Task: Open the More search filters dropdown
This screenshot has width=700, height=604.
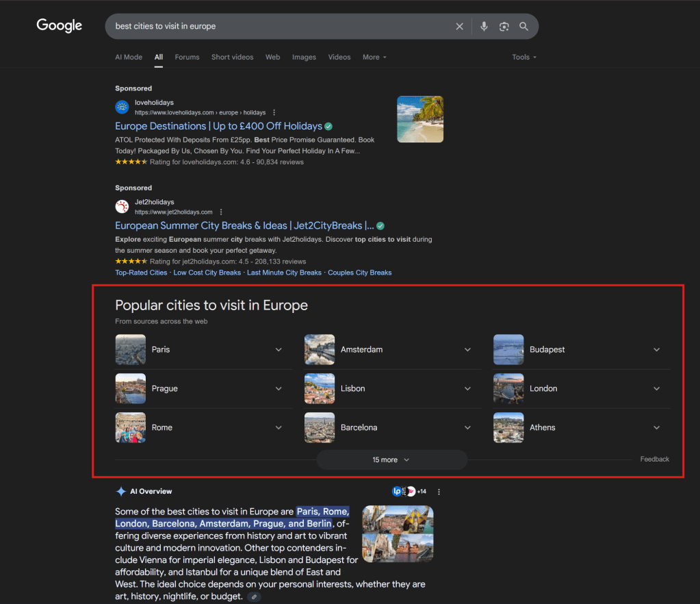Action: point(374,58)
